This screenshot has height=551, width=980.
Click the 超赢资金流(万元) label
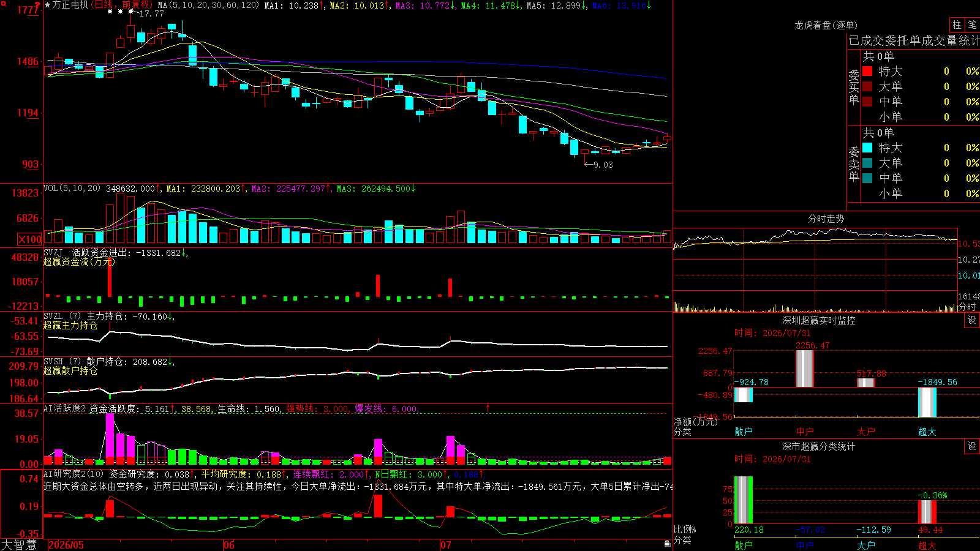(79, 262)
